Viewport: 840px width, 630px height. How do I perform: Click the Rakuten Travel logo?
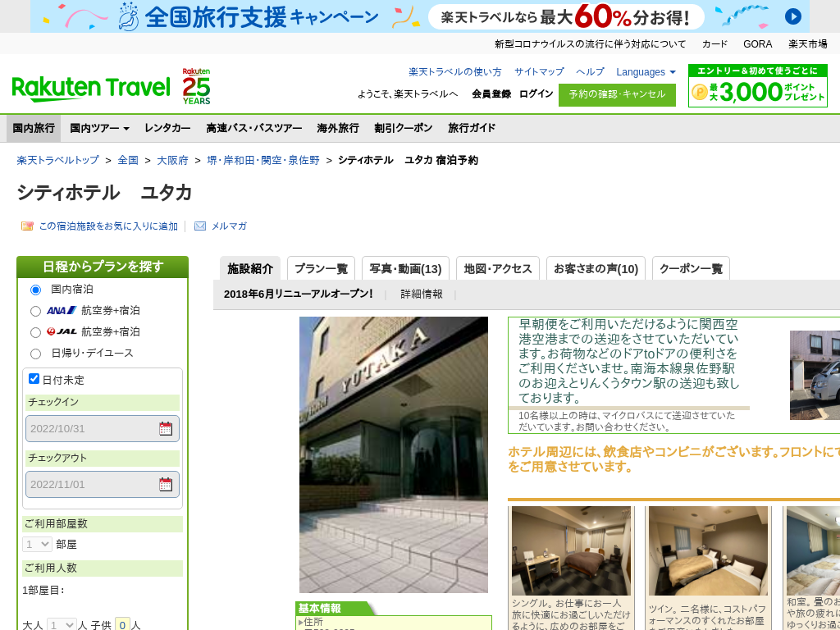[x=90, y=89]
